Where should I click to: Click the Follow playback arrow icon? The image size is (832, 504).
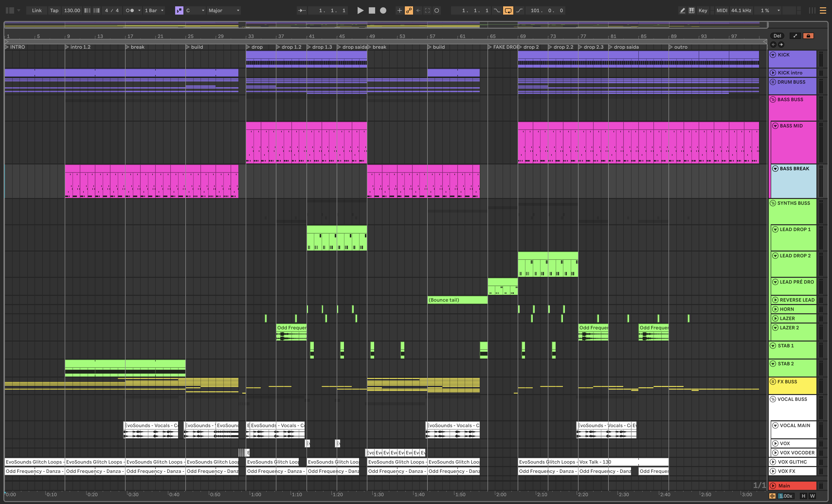click(301, 10)
